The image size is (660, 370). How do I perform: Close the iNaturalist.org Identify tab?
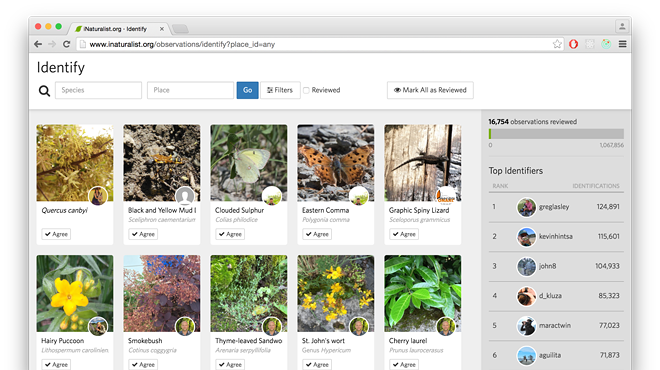point(162,29)
